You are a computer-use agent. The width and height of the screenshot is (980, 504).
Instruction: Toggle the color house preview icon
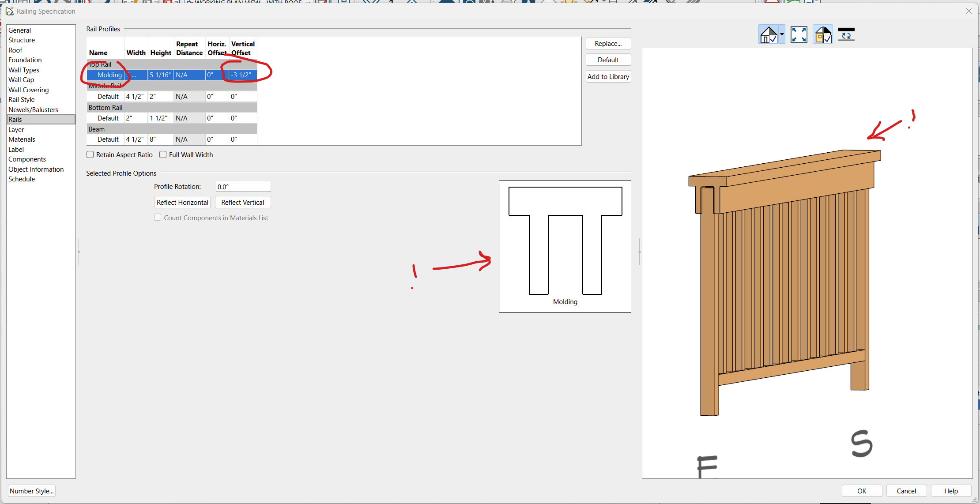coord(823,34)
